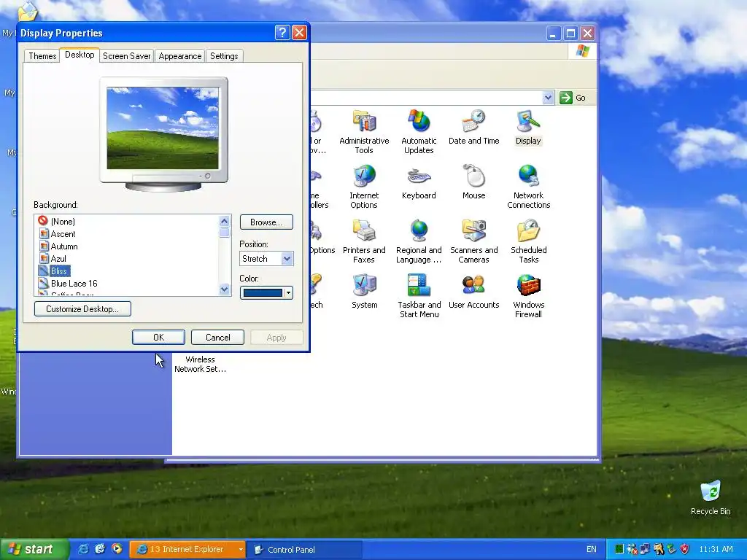Open the Network Connections icon
The width and height of the screenshot is (747, 560).
click(x=528, y=186)
